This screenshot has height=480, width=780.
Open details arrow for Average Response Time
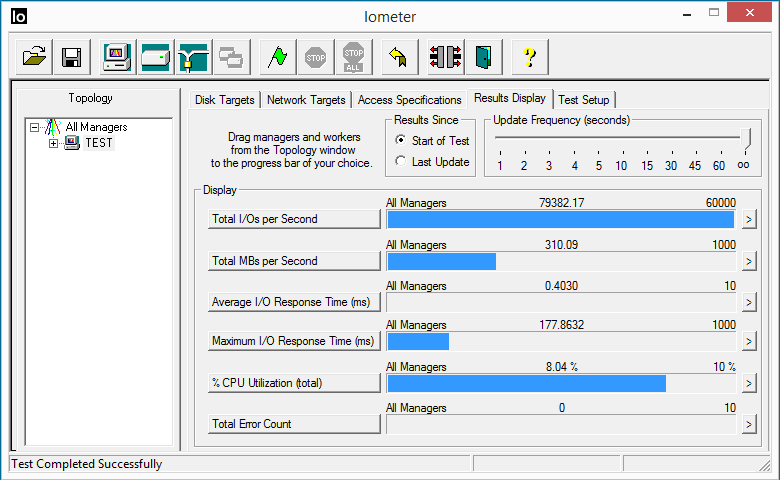click(749, 302)
